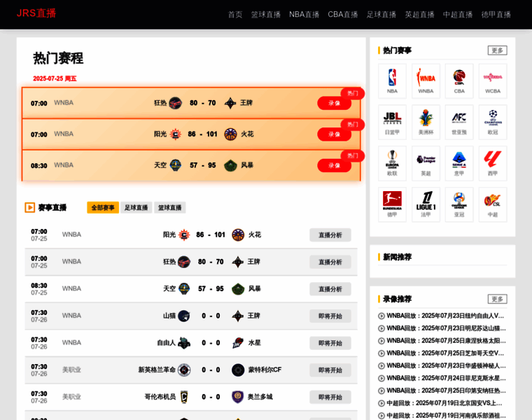Click 狂热 team logo in hot schedule
This screenshot has width=532, height=420.
point(176,103)
